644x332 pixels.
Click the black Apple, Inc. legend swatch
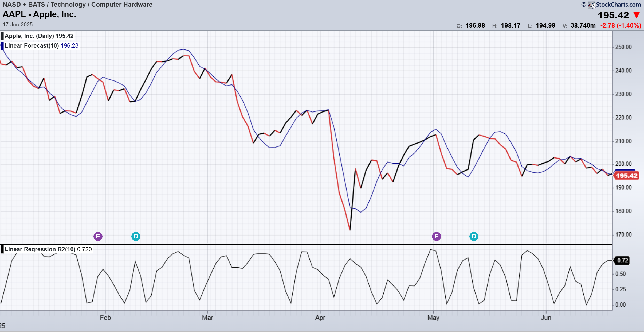pyautogui.click(x=2, y=36)
